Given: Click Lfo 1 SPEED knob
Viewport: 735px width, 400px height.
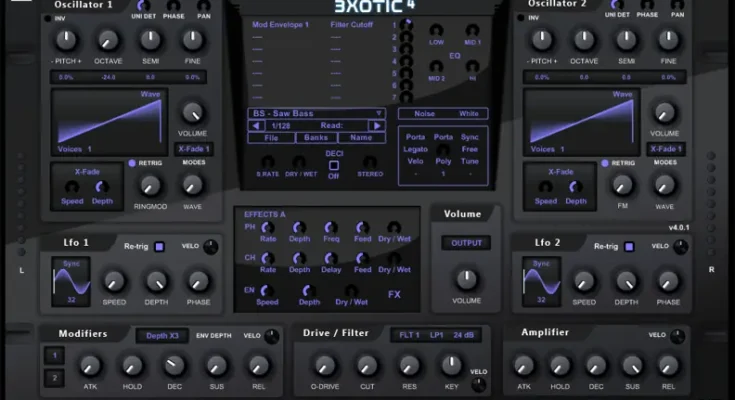Looking at the screenshot, I should 114,281.
